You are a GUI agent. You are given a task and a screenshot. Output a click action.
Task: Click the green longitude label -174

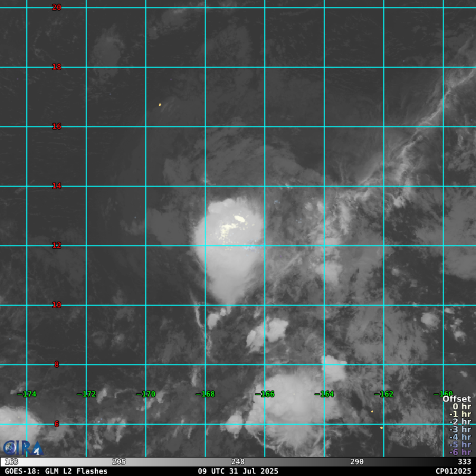coord(27,394)
